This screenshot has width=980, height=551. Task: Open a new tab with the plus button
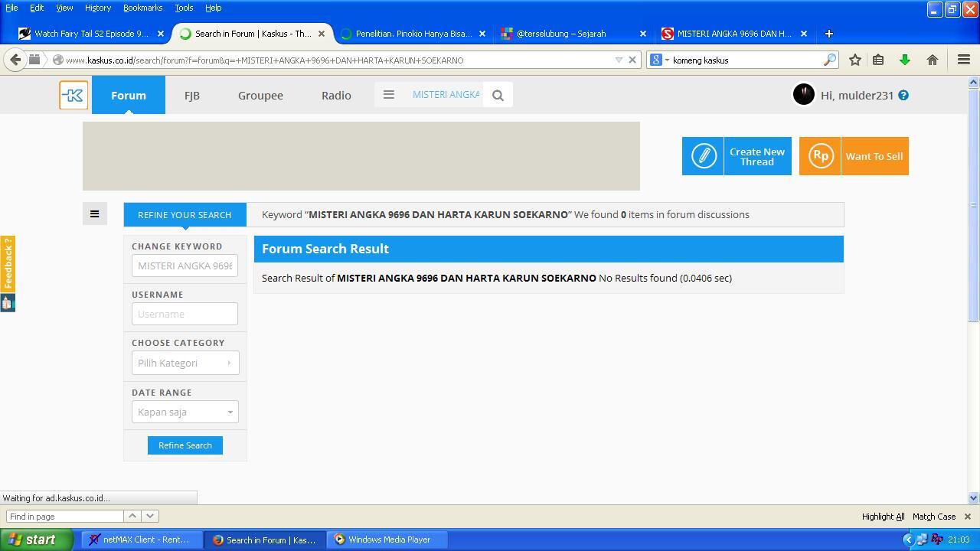pyautogui.click(x=828, y=34)
